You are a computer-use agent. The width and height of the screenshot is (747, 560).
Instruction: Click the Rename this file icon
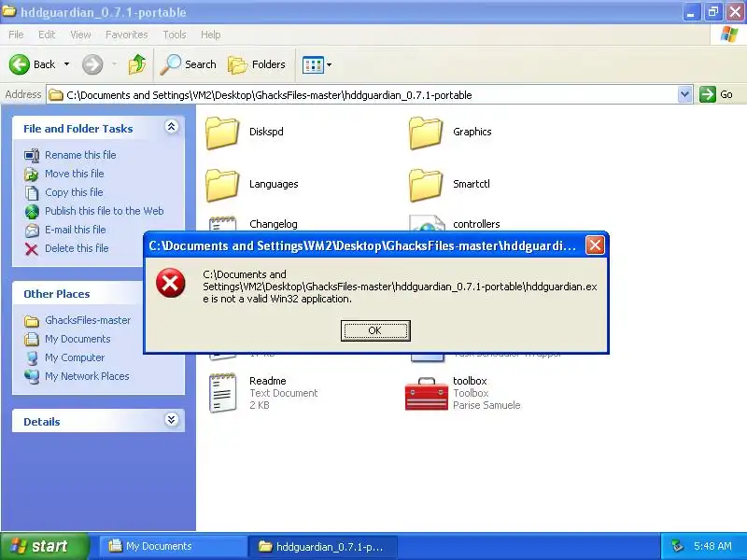tap(32, 155)
